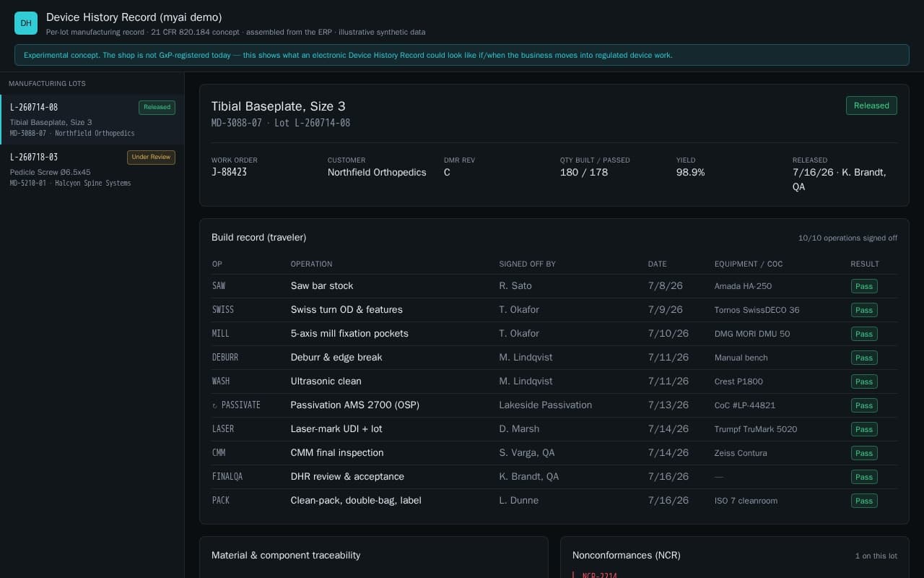Click the Material & component traceability heading
This screenshot has width=924, height=578.
click(286, 555)
